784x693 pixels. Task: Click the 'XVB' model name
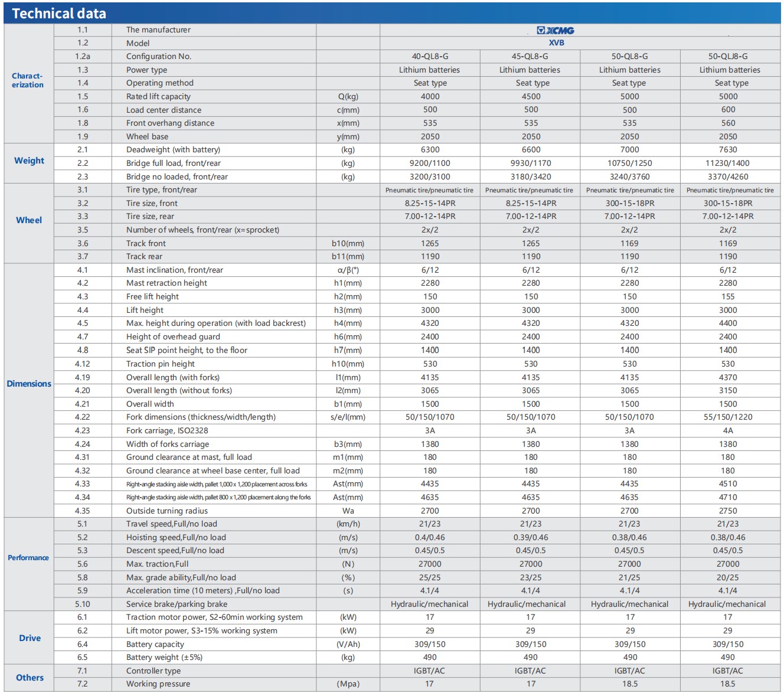[556, 43]
